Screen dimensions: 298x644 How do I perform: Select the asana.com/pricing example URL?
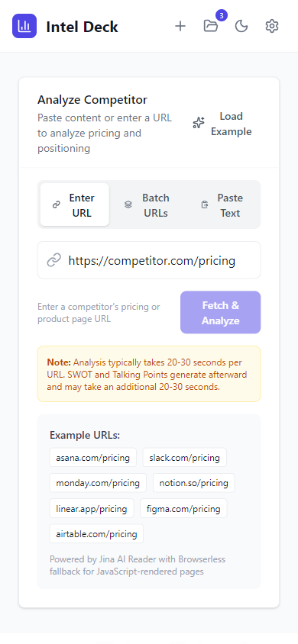coord(93,457)
